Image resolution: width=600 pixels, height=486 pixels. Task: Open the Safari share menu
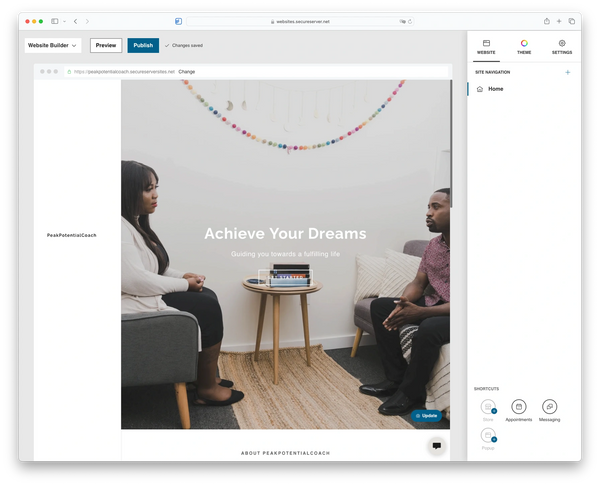pyautogui.click(x=547, y=21)
